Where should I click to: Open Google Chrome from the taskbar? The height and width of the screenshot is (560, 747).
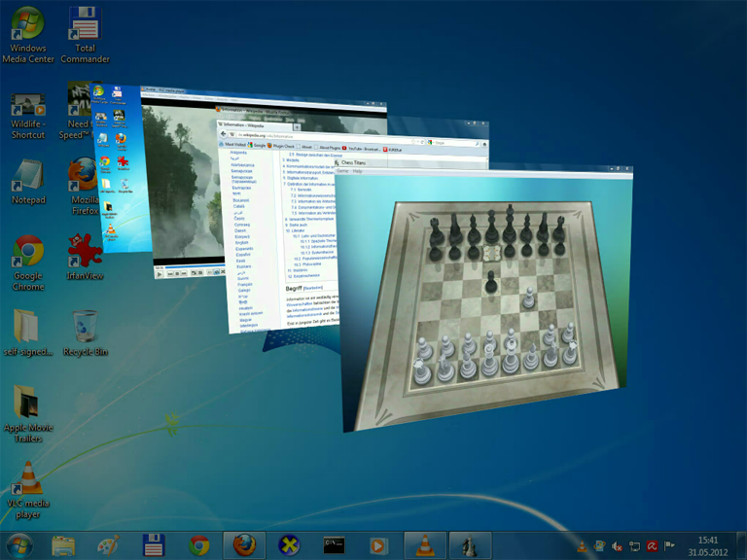tap(199, 545)
